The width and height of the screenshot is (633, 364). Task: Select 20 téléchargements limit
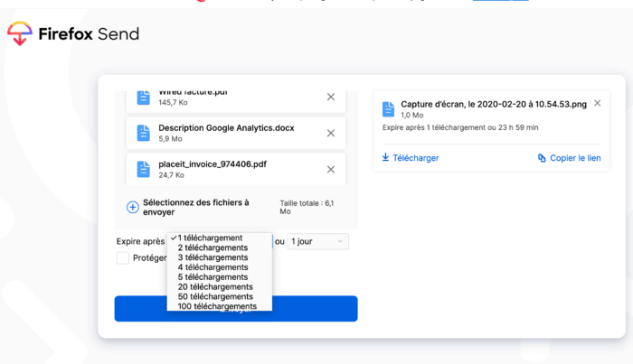tap(214, 287)
